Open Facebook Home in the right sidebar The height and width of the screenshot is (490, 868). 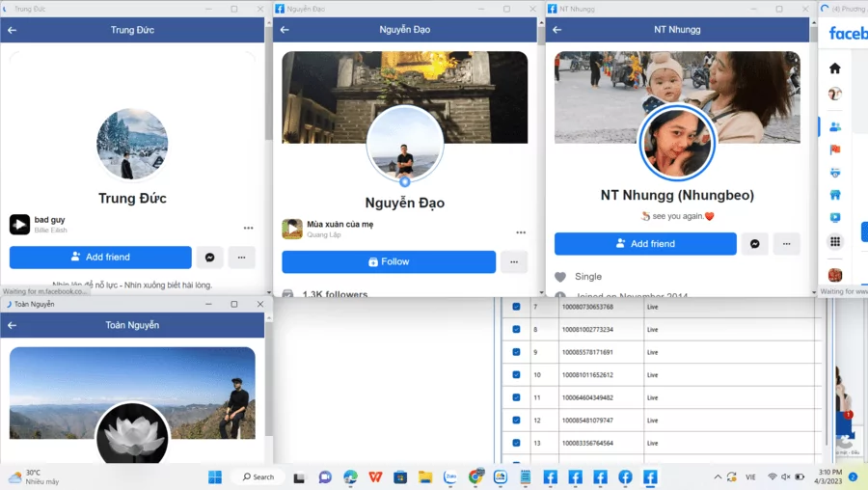[835, 68]
